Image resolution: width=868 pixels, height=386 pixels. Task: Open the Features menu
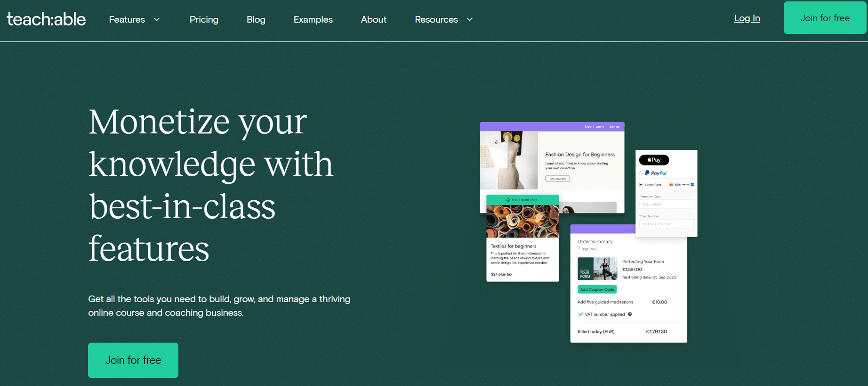pos(127,19)
